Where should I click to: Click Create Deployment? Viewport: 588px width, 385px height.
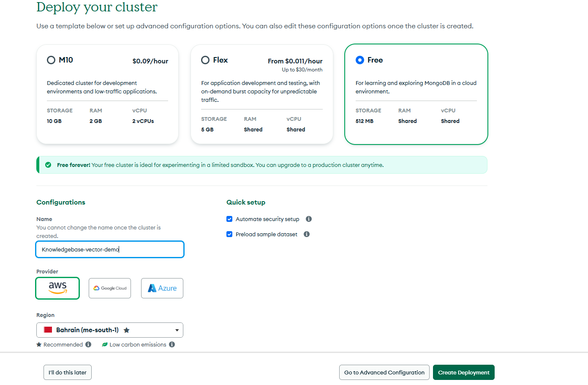(464, 372)
